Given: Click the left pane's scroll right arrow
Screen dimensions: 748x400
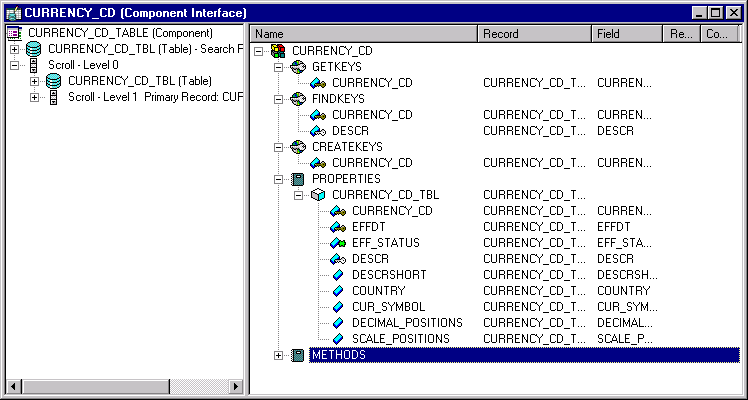Looking at the screenshot, I should [236, 386].
